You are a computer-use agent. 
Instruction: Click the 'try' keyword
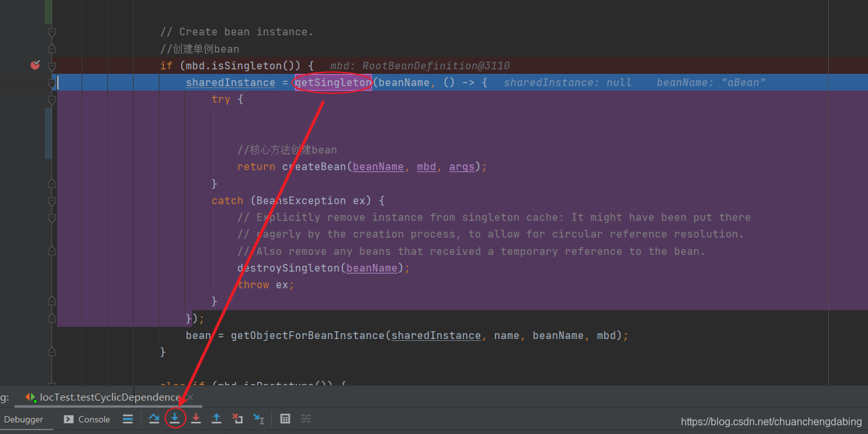click(221, 99)
